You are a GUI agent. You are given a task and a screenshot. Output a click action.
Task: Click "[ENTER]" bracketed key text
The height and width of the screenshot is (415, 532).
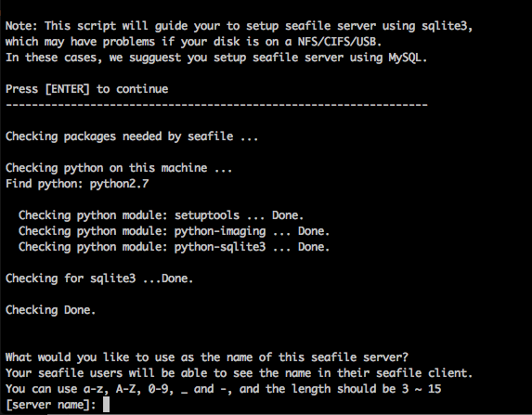pos(67,89)
